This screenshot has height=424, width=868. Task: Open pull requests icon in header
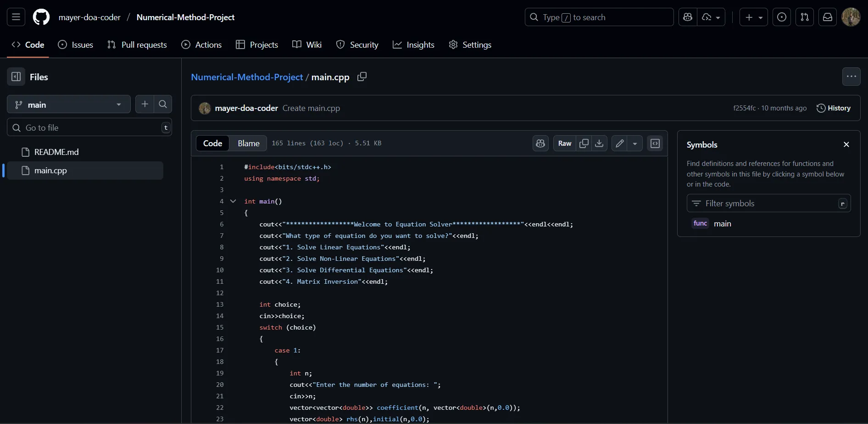click(x=805, y=17)
